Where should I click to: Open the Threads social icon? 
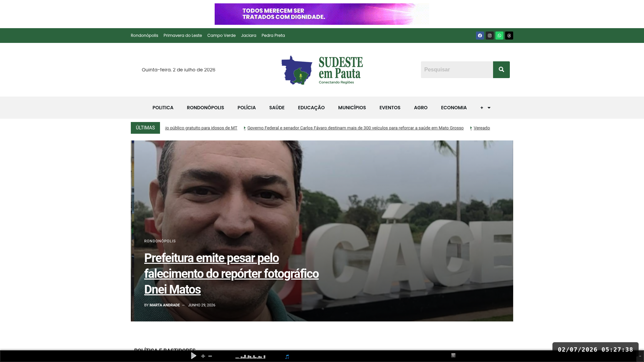click(509, 36)
